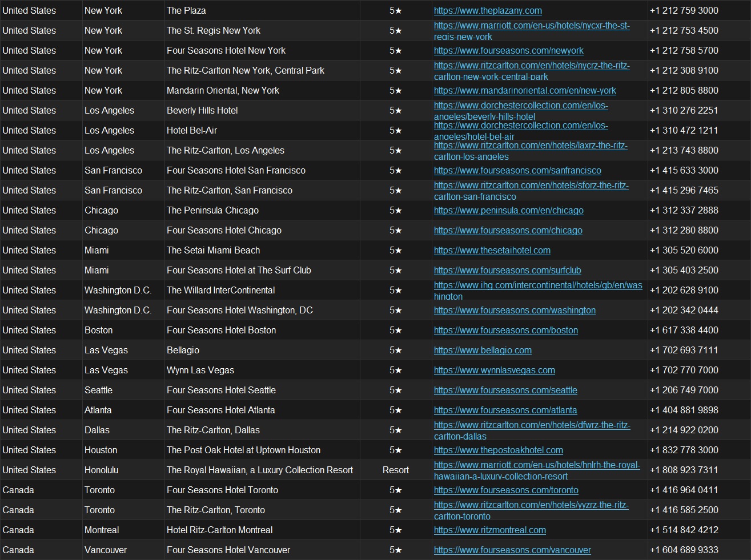Viewport: 751px width, 560px height.
Task: Select phone number '+1 702 693 7111'
Action: (684, 350)
